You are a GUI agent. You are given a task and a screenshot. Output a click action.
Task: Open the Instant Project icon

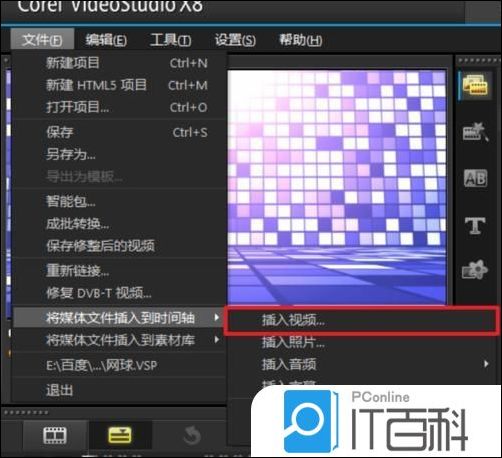point(475,132)
